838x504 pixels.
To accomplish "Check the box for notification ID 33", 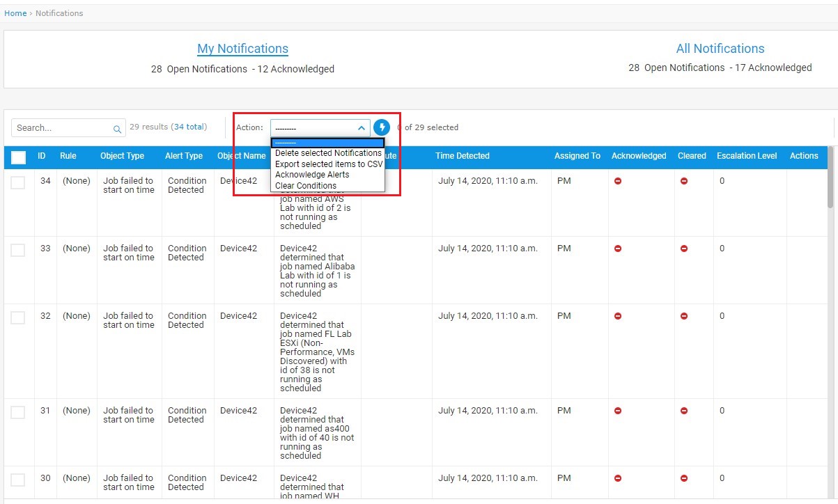I will pyautogui.click(x=18, y=250).
